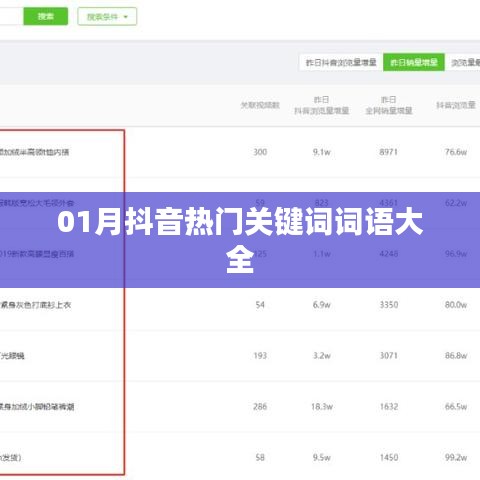480x480 pixels.
Task: Click the 286 related videos cell
Action: click(x=260, y=407)
